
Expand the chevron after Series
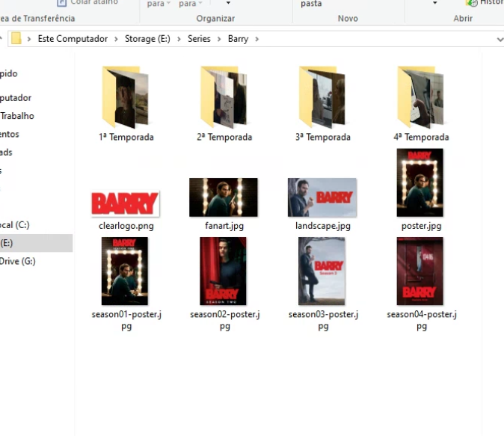[219, 39]
